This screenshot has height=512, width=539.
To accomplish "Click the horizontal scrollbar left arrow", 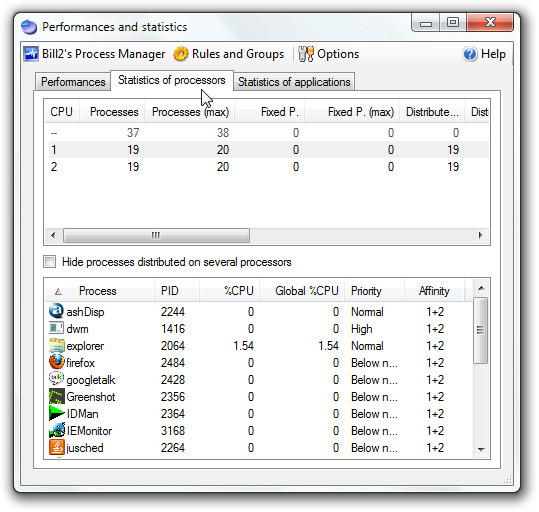I will [53, 235].
